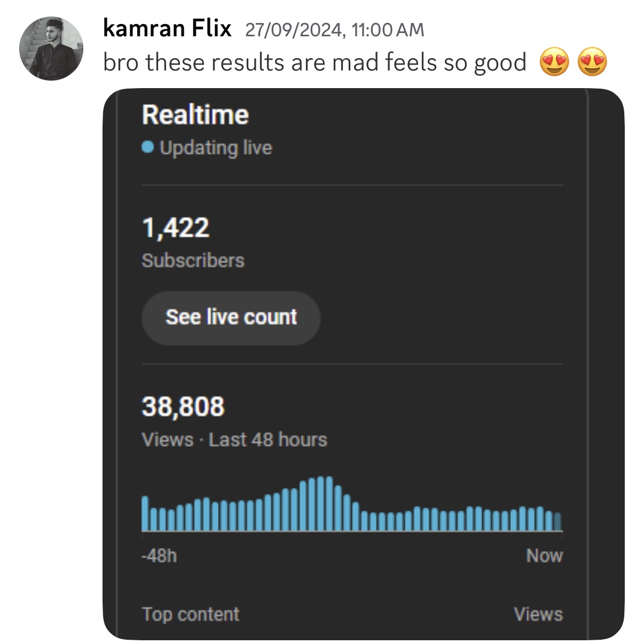Click the last dimmed bar at Now
The image size is (644, 644).
[x=558, y=522]
